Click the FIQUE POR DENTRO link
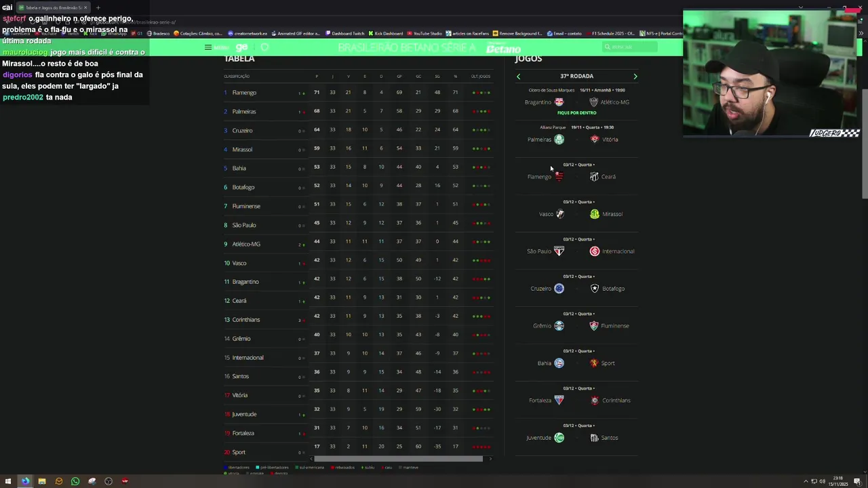This screenshot has width=868, height=488. coord(576,113)
